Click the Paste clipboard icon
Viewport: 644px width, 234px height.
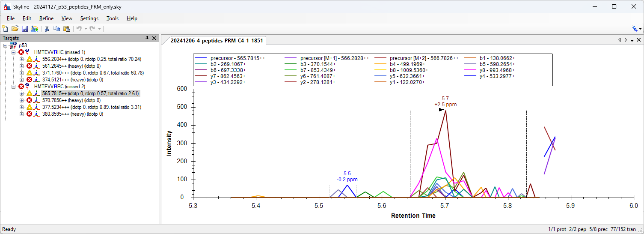click(x=66, y=29)
